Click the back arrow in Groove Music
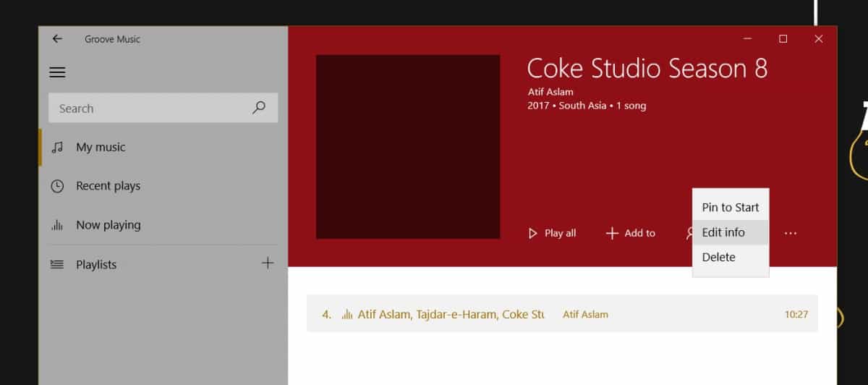 (x=57, y=39)
